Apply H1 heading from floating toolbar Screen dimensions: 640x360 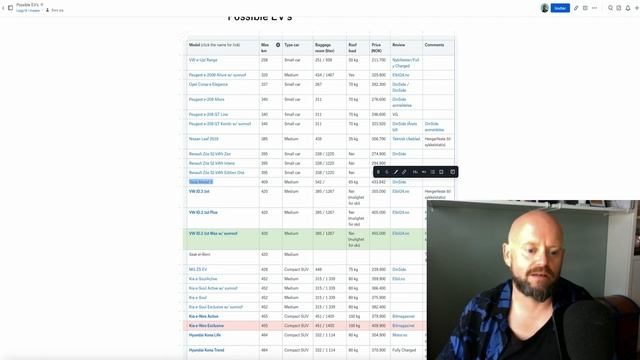pos(415,172)
